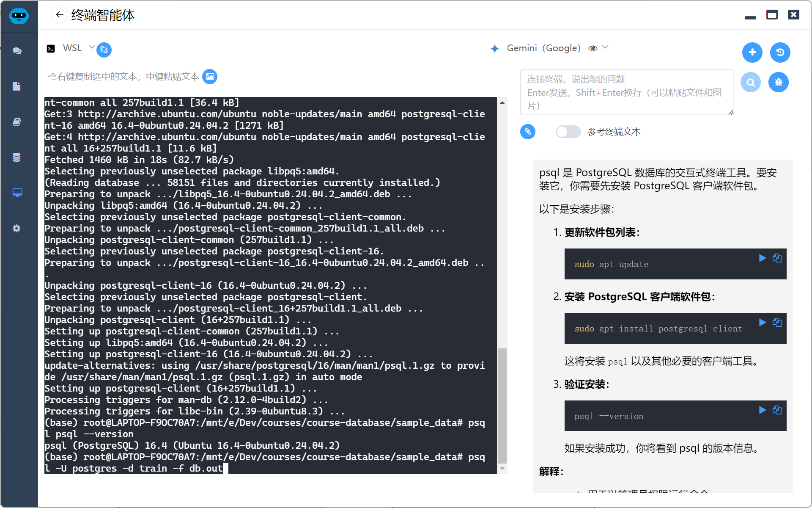Open settings gear in sidebar
The image size is (812, 508).
pos(16,229)
